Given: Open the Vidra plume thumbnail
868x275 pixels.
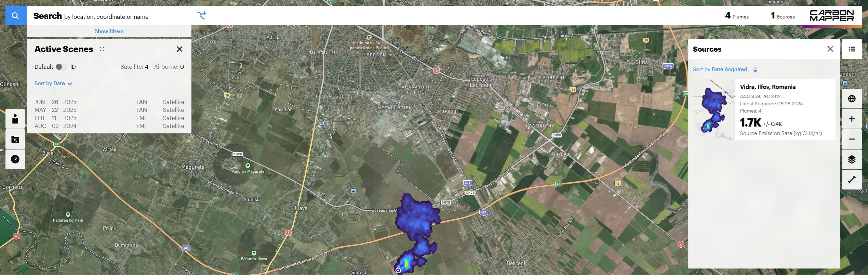Looking at the screenshot, I should pyautogui.click(x=714, y=110).
